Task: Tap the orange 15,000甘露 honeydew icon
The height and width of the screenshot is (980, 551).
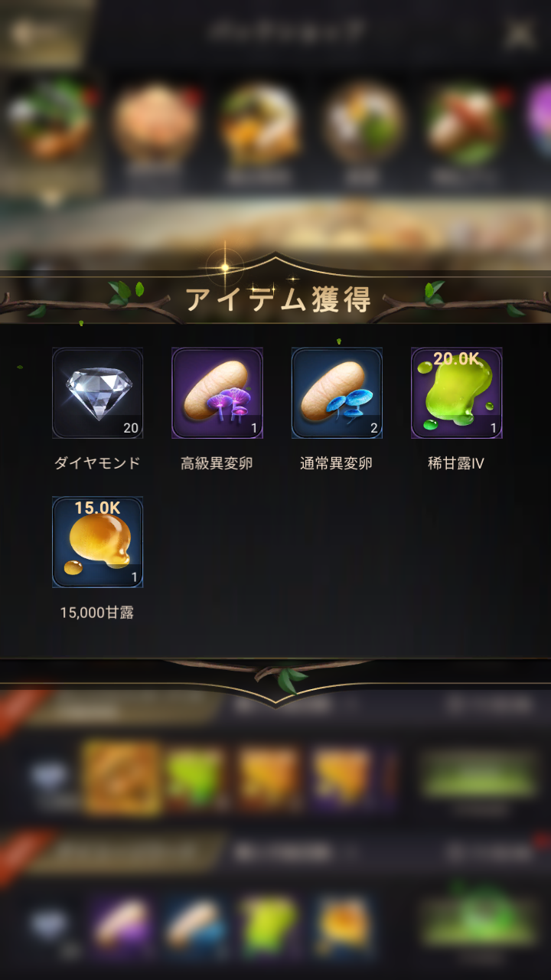Action: click(x=97, y=542)
